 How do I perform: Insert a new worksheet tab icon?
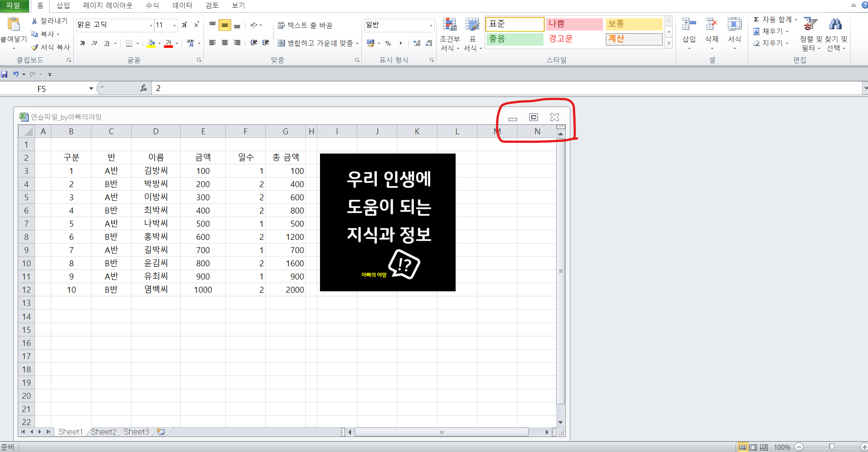[161, 432]
